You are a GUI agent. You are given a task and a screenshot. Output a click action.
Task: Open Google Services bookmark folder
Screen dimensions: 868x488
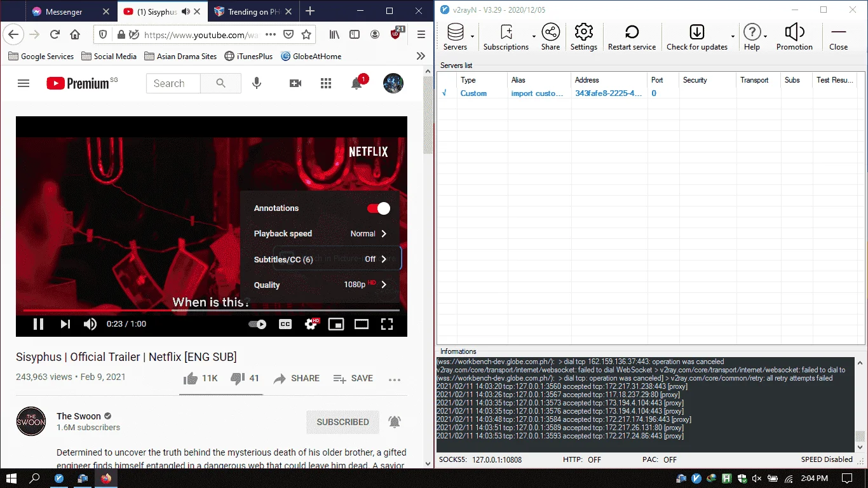[x=41, y=56]
